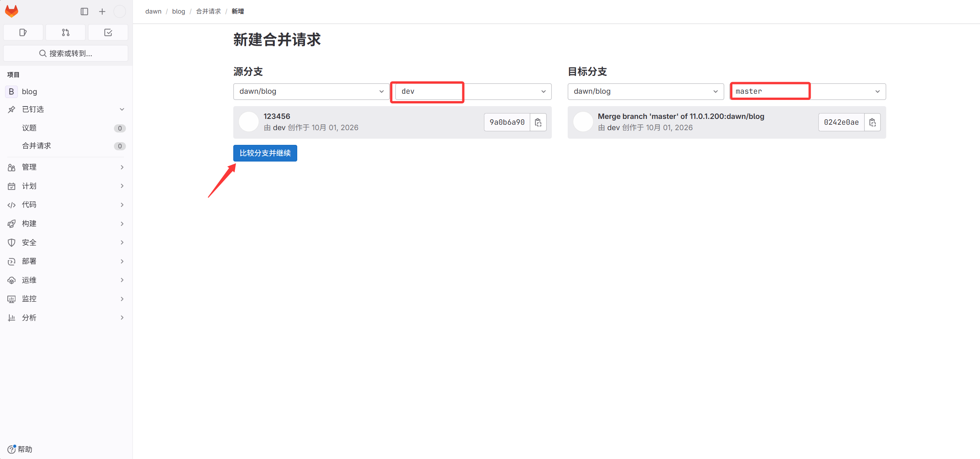
Task: Expand the 监控 menu
Action: pyautogui.click(x=66, y=299)
